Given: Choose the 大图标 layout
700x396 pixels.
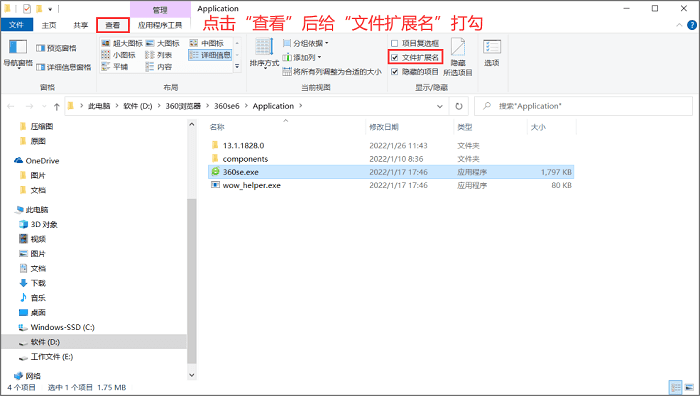Looking at the screenshot, I should pos(162,43).
